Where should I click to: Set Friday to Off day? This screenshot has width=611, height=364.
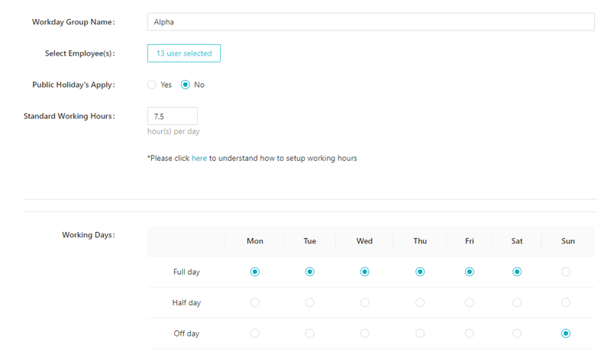click(x=470, y=333)
